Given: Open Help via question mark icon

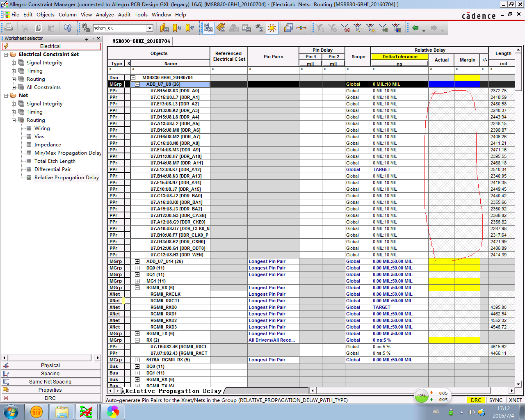Looking at the screenshot, I should tap(68, 28).
